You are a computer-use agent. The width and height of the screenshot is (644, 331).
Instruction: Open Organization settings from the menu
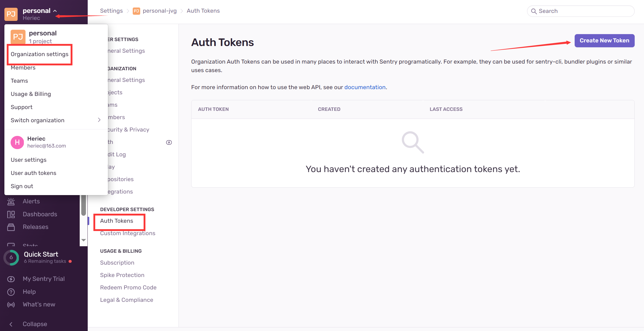pyautogui.click(x=40, y=54)
